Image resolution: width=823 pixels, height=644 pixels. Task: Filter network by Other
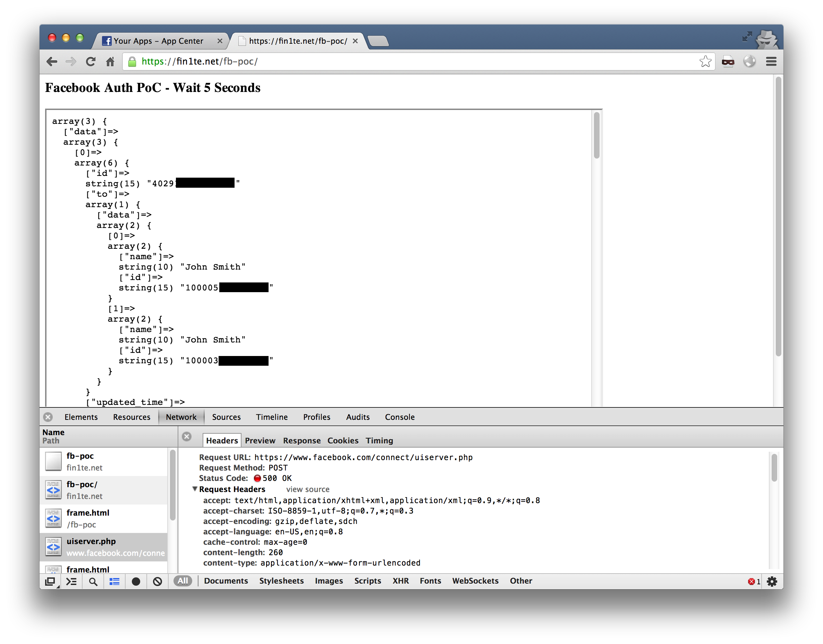521,581
